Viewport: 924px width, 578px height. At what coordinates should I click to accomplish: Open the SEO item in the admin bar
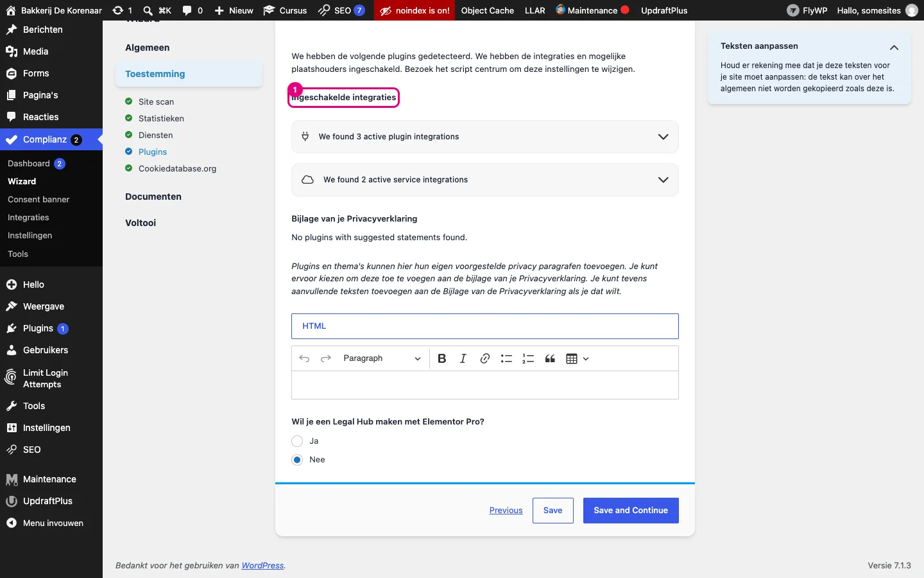coord(342,10)
